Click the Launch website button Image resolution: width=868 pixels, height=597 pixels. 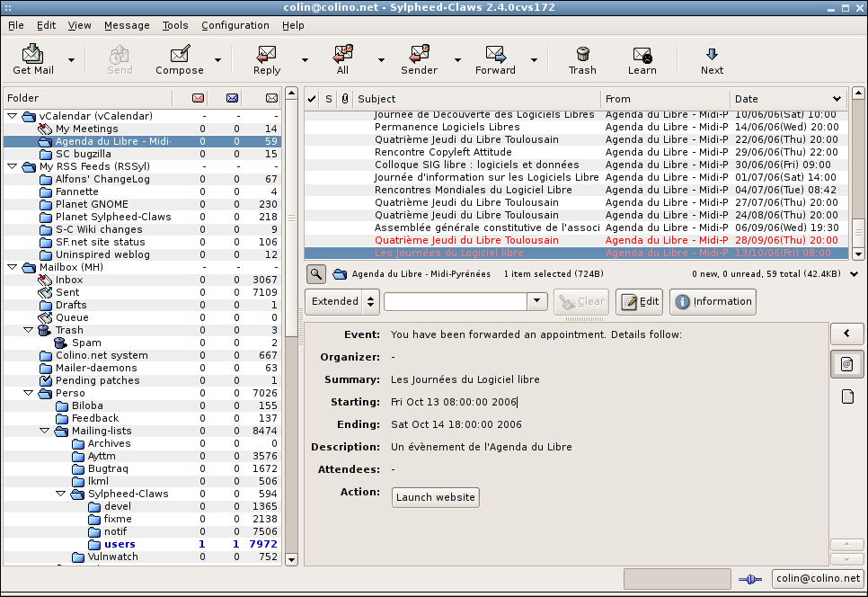(435, 497)
